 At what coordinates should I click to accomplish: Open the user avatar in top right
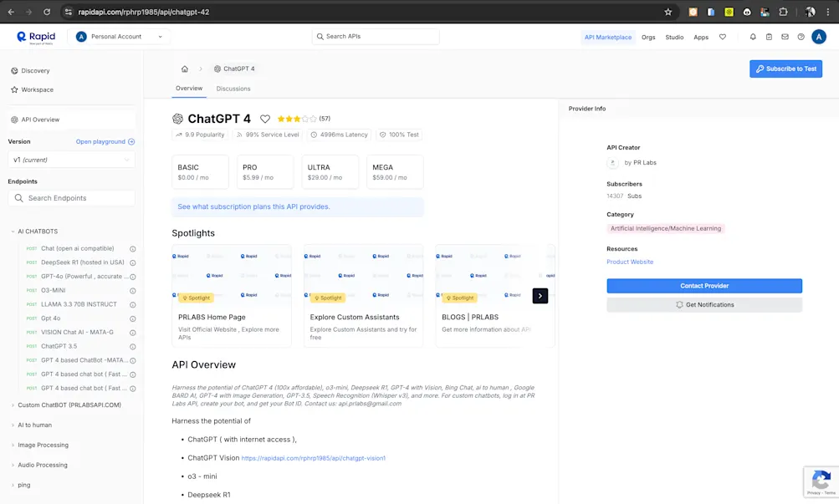(819, 36)
